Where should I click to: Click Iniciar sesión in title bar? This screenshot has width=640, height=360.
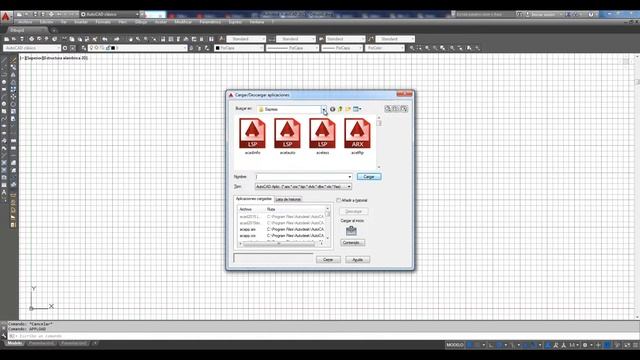[543, 14]
